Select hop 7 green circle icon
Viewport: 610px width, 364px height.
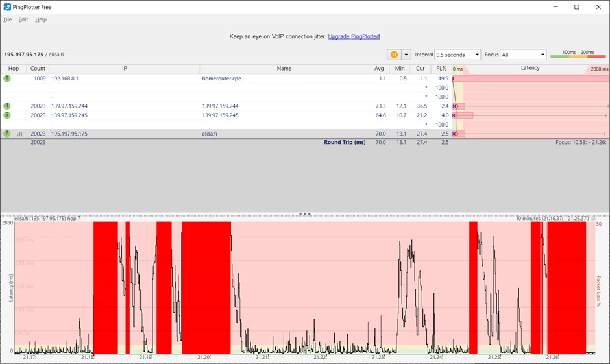pyautogui.click(x=7, y=134)
